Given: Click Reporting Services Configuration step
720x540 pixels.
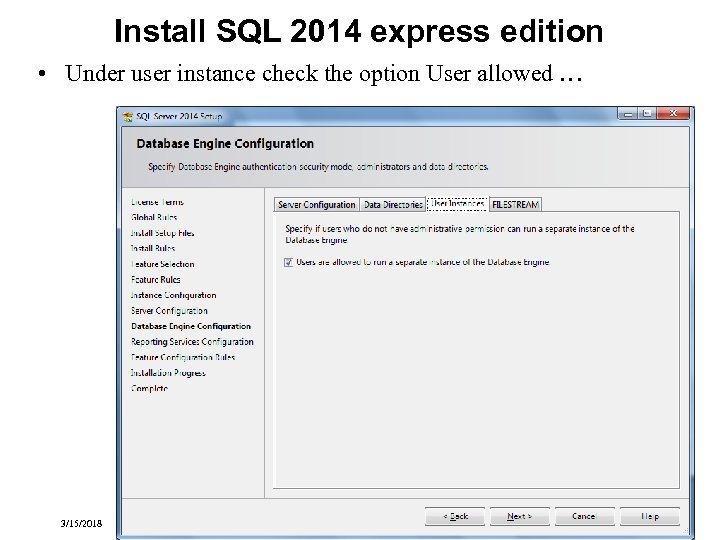Looking at the screenshot, I should click(192, 342).
